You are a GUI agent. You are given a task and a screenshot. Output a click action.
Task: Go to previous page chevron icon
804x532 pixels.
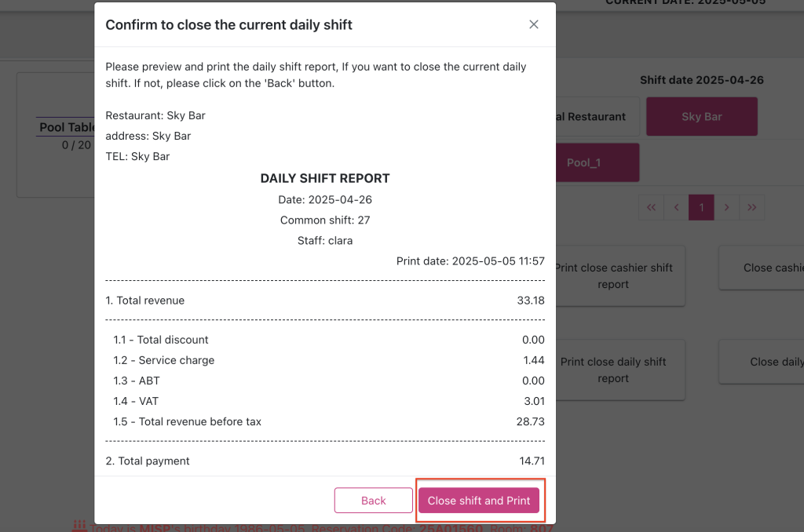coord(676,208)
